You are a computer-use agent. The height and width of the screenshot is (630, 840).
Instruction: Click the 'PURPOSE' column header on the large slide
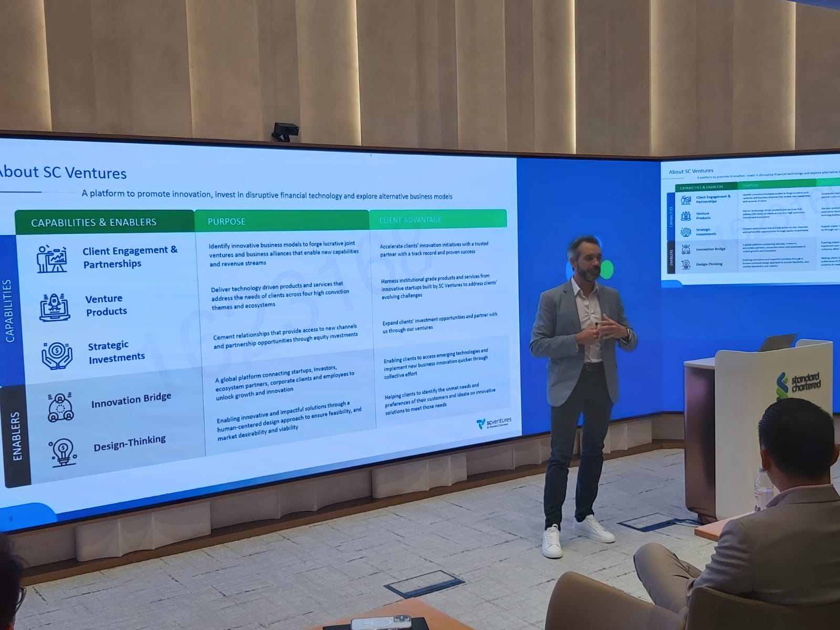226,222
